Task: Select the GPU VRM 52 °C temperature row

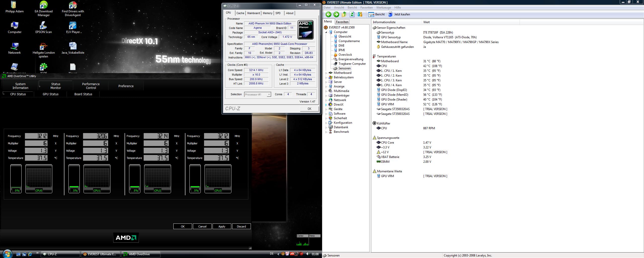Action: 410,104
